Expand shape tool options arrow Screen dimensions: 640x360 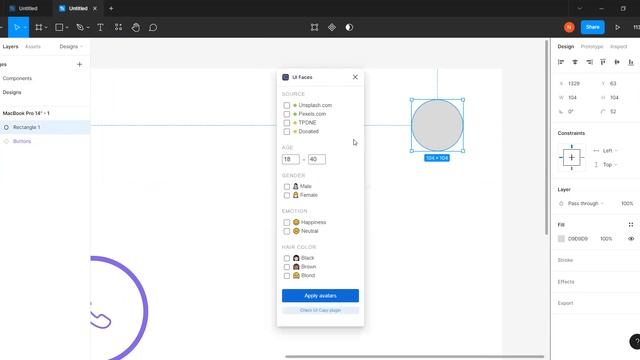pos(67,27)
